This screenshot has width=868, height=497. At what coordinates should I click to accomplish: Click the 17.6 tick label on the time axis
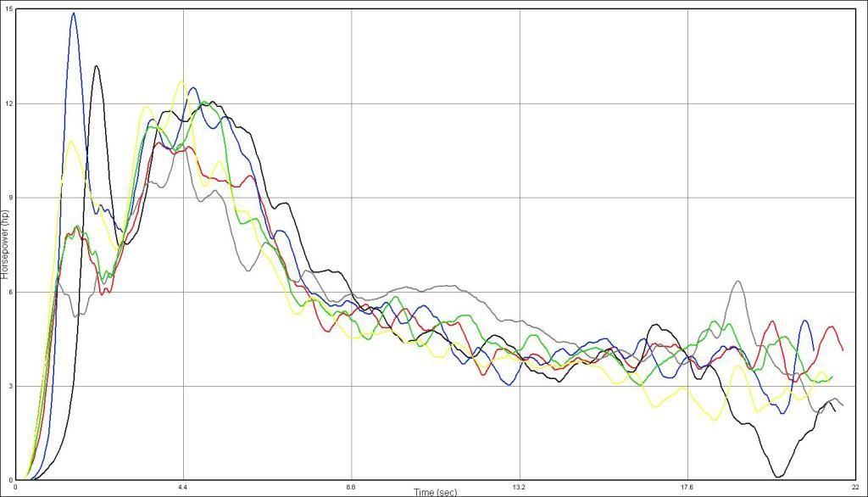687,487
